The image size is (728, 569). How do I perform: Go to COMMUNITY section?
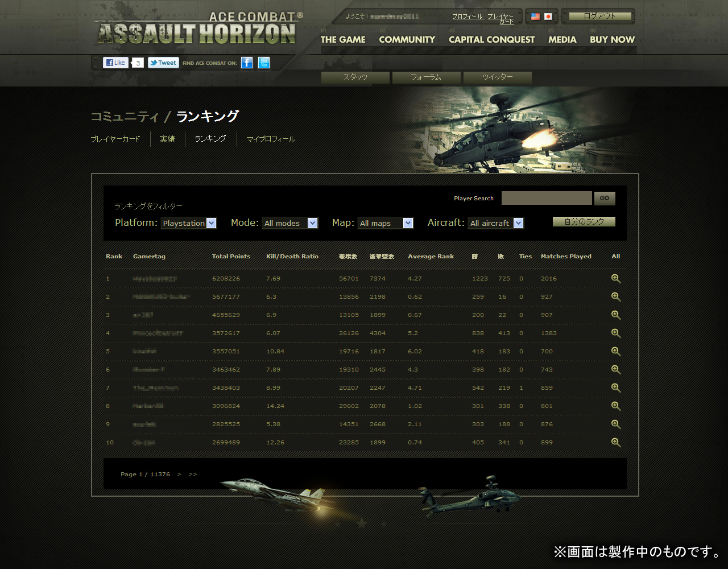[x=407, y=39]
